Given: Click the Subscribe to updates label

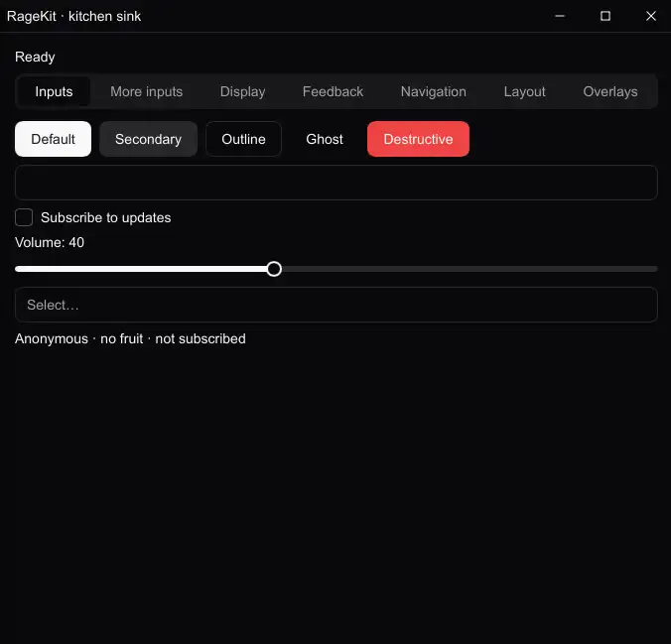Looking at the screenshot, I should click(105, 217).
